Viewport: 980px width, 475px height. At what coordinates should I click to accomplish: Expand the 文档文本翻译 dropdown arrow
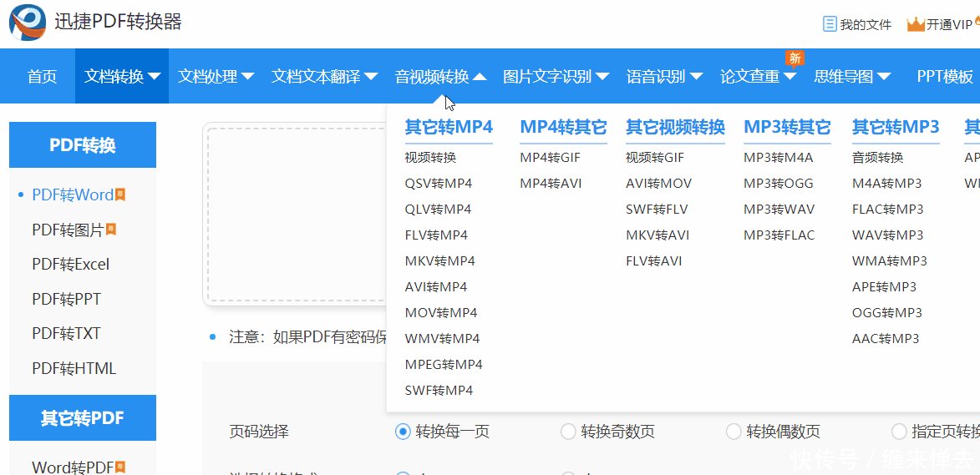point(371,77)
